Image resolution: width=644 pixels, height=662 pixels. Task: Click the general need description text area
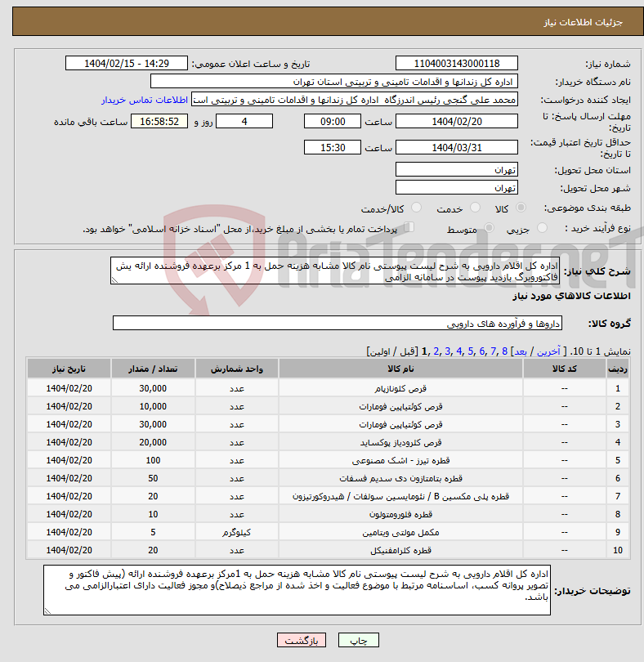335,271
